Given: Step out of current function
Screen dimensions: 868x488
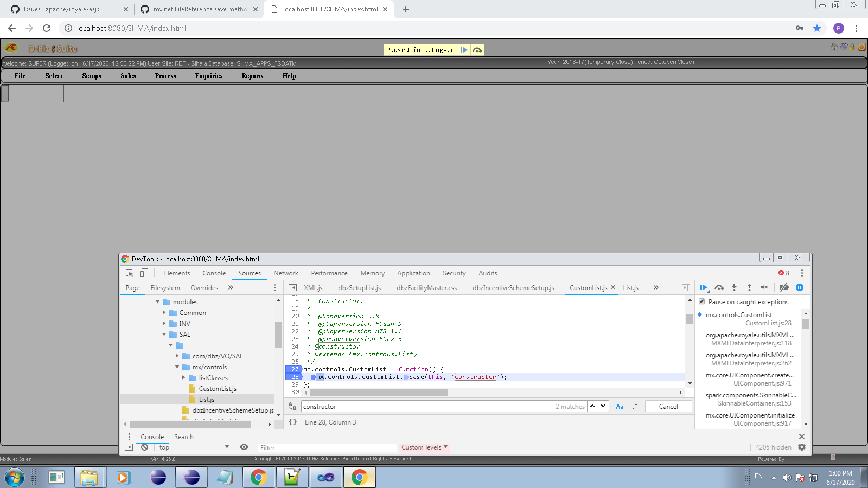Looking at the screenshot, I should coord(749,288).
